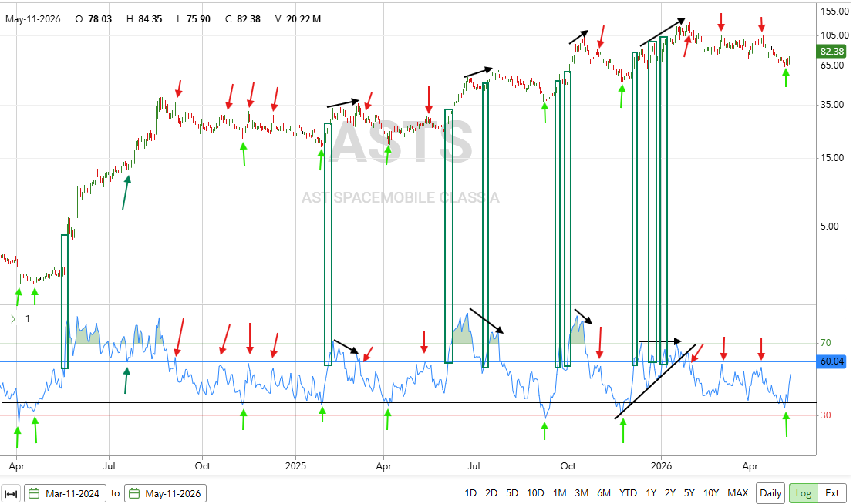Click the low price L: 75.90 text

click(193, 19)
